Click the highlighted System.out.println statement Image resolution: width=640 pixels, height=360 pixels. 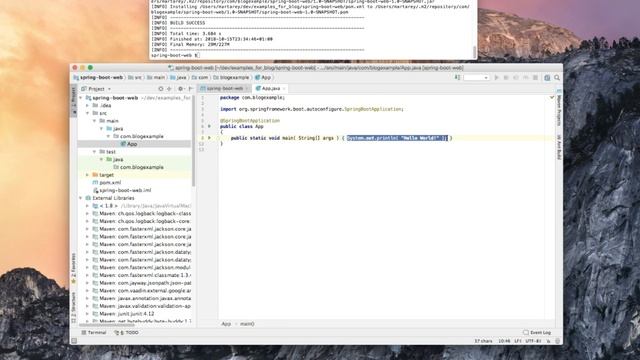click(397, 138)
